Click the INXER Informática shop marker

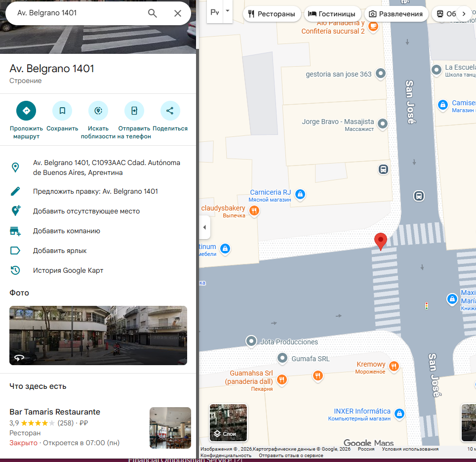[x=399, y=414]
